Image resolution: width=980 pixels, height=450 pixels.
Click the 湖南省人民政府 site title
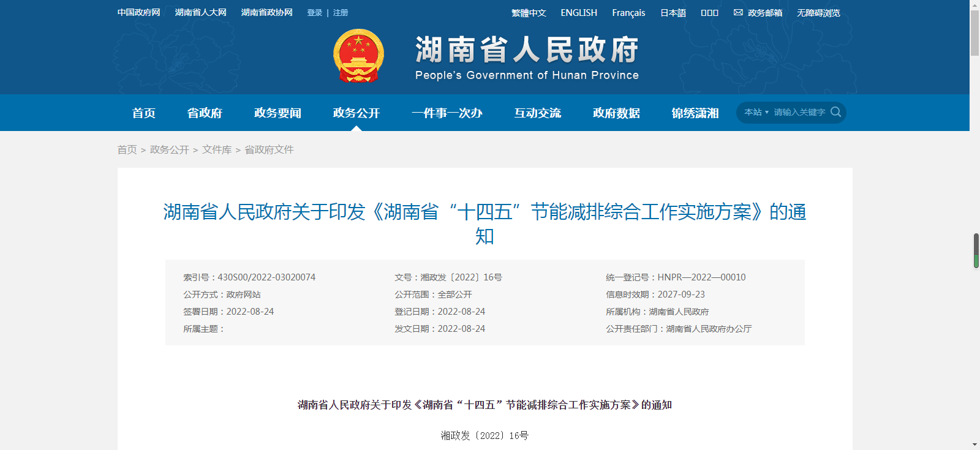527,50
